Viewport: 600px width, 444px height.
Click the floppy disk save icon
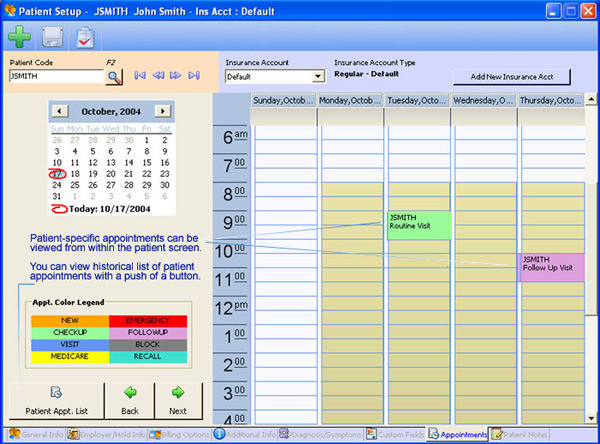(x=52, y=37)
